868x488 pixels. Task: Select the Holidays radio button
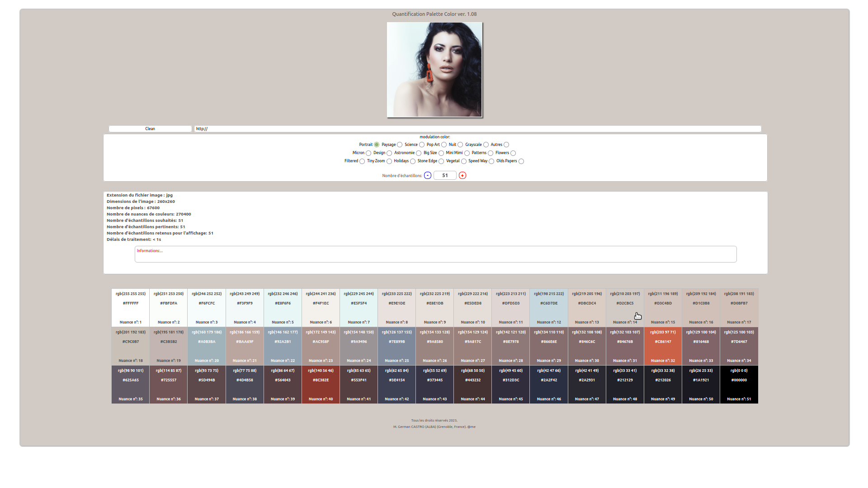[413, 161]
